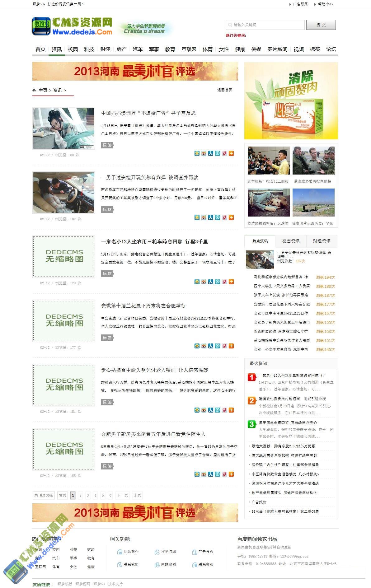Click plus share icon for 兰花展 article

tap(231, 346)
